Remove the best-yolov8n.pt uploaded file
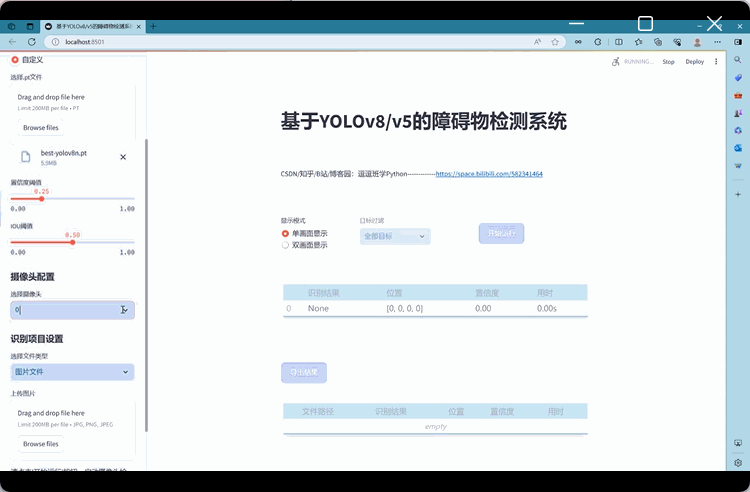Screen dimensions: 750x492 coord(123,157)
